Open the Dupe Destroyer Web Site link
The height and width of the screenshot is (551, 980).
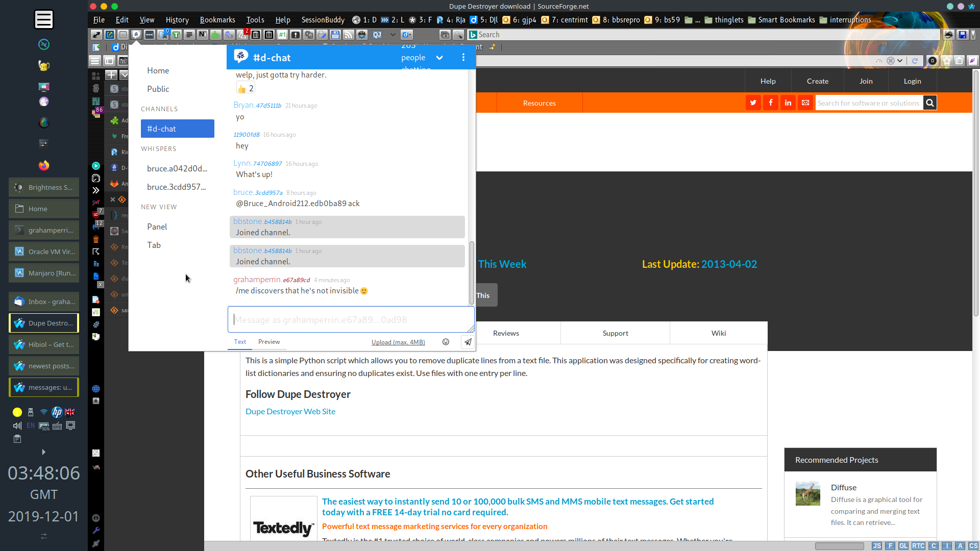[x=290, y=411]
